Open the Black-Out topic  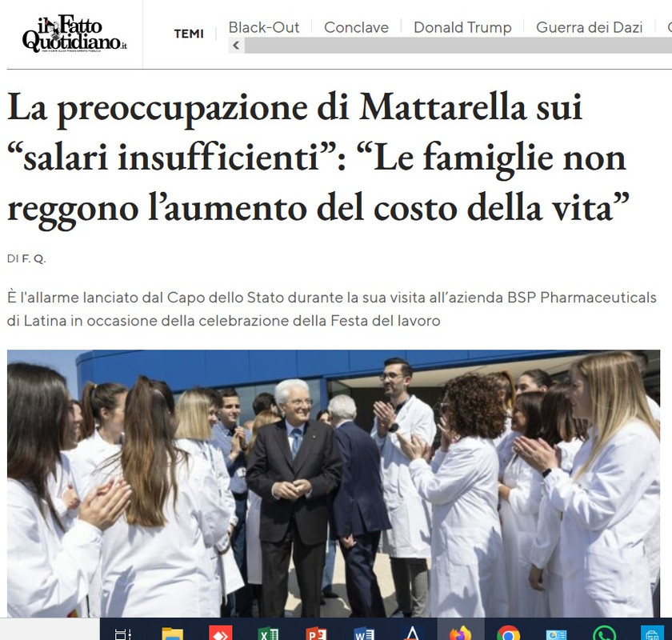coord(263,27)
